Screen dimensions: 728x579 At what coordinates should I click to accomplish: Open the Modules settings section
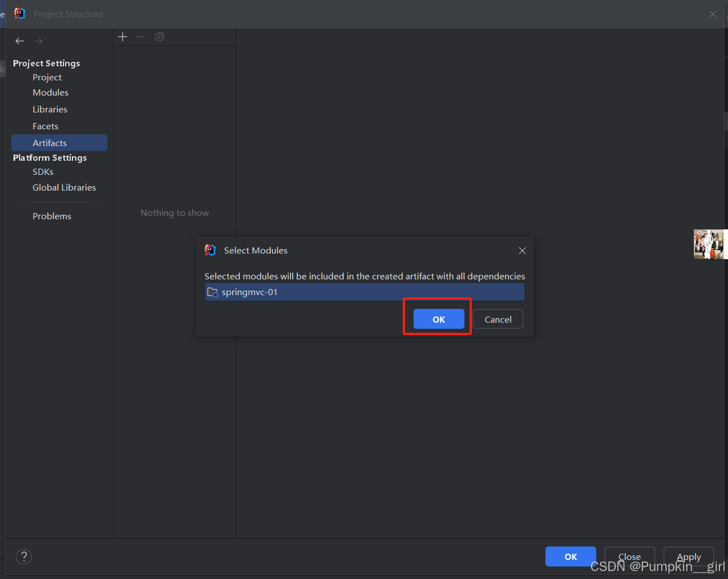[x=51, y=93]
